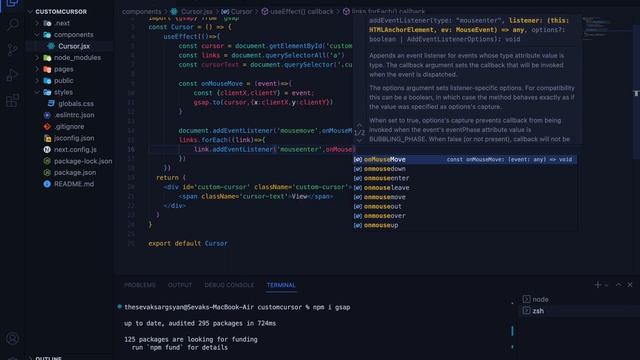640x360 pixels.
Task: Show previous signature overload with up arrow
Action: [x=359, y=125]
